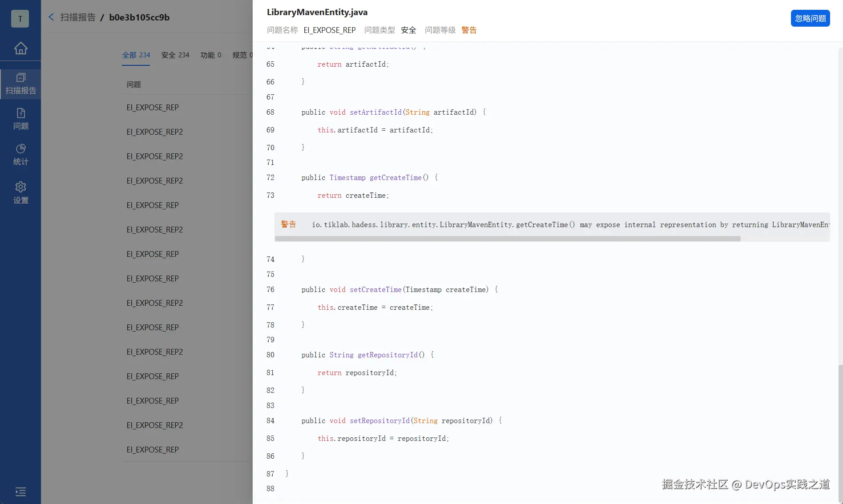This screenshot has height=504, width=843.
Task: Click code line 76 setCreateTime declaration
Action: pyautogui.click(x=399, y=290)
